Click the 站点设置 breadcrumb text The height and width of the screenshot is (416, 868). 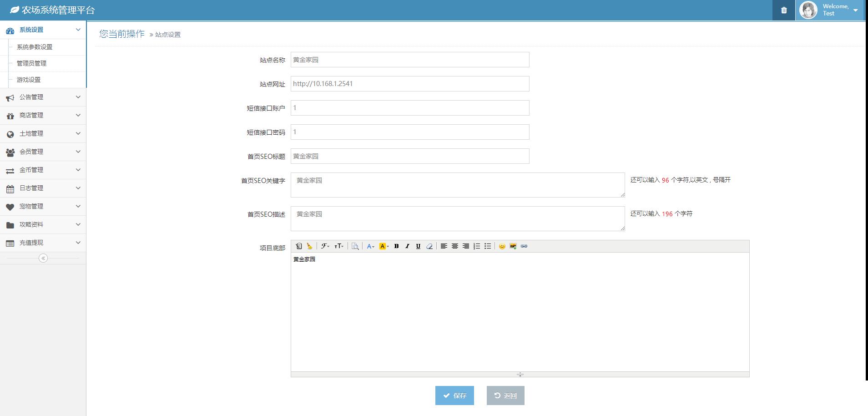click(168, 35)
